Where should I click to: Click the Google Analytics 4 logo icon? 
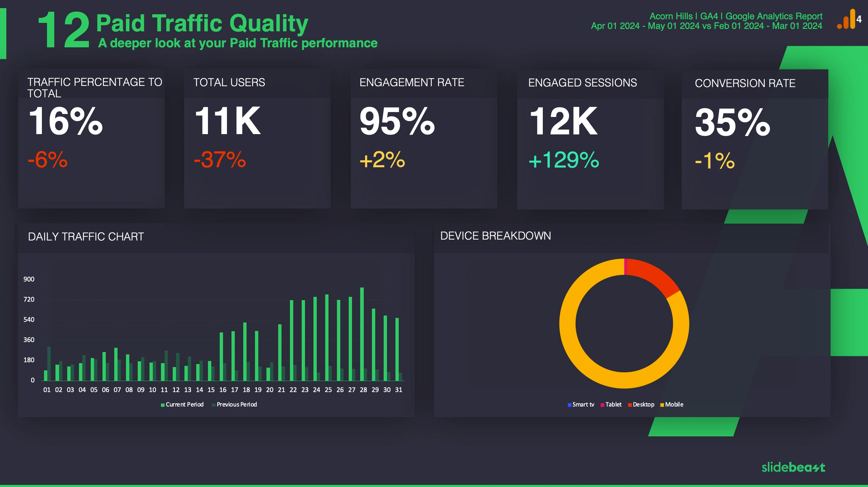(x=849, y=19)
